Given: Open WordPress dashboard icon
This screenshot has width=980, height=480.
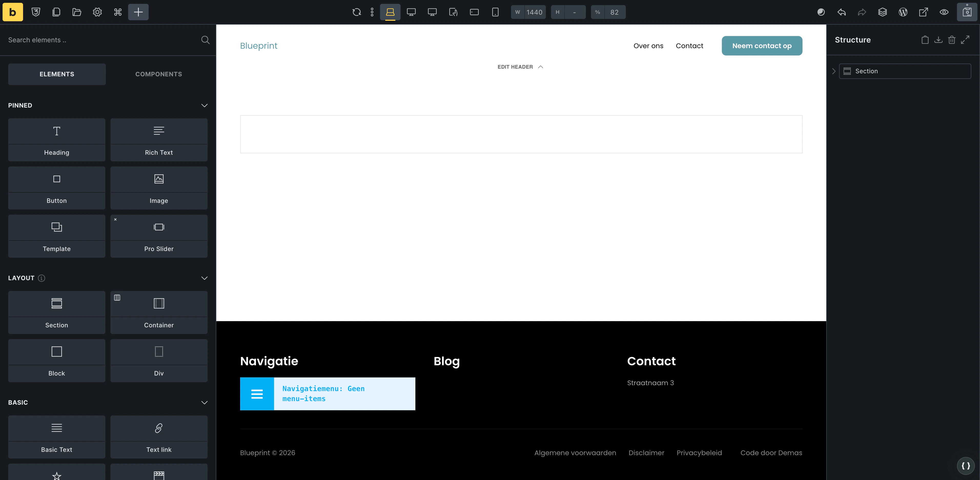Looking at the screenshot, I should 903,12.
